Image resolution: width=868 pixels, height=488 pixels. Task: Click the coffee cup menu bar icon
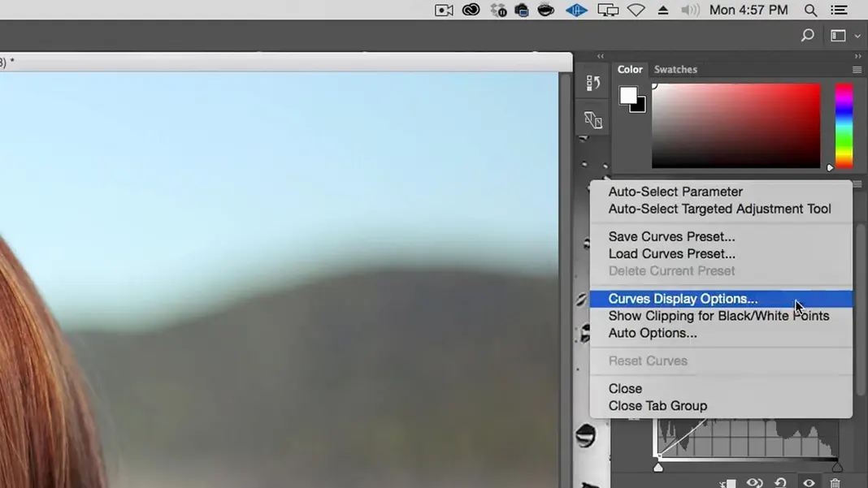[x=546, y=10]
